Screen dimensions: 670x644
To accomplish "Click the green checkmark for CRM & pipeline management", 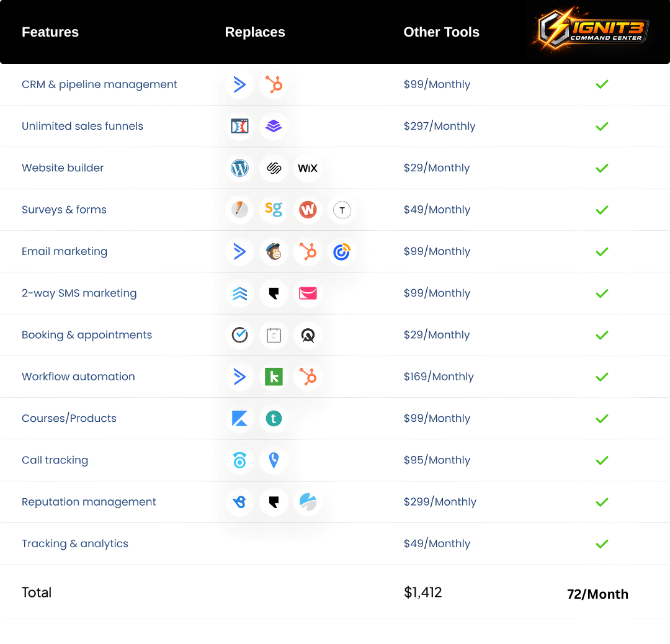I will pos(602,84).
